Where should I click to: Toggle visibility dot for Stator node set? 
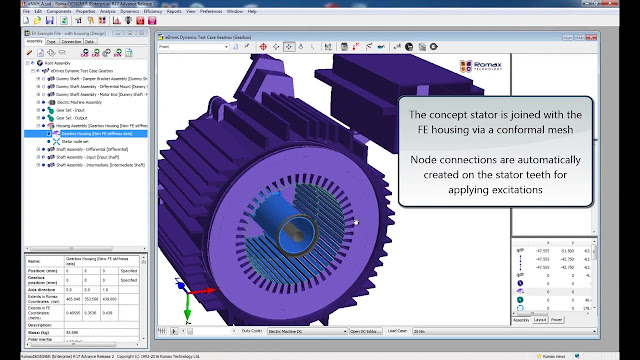click(49, 141)
